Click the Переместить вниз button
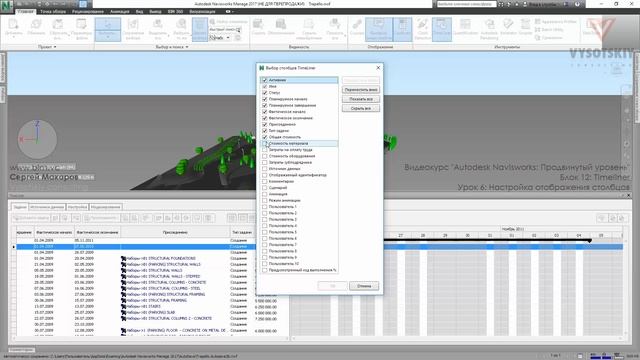Viewport: 640px width, 360px height. pos(361,89)
